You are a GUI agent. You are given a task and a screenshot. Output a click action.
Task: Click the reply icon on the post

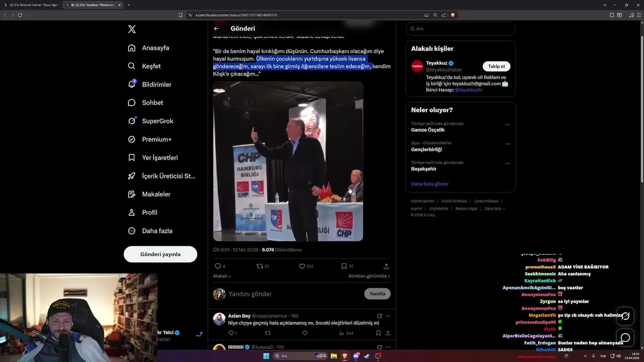click(x=218, y=266)
